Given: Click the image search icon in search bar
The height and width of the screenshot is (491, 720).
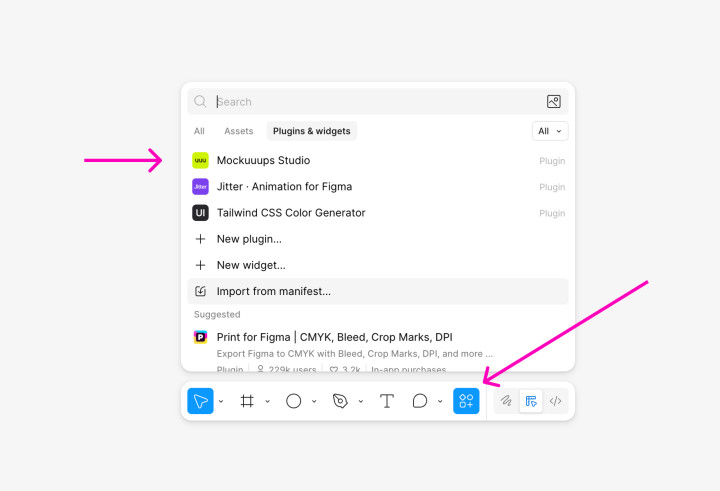Looking at the screenshot, I should point(553,102).
